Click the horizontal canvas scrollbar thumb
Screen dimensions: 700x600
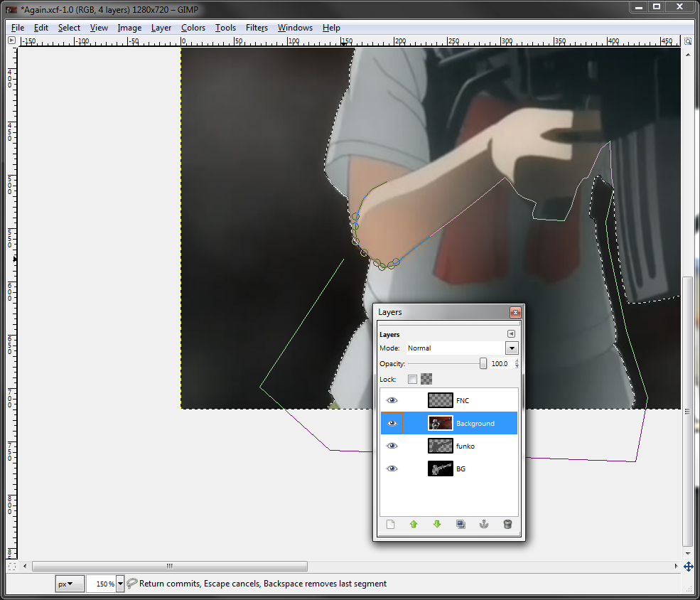(170, 566)
